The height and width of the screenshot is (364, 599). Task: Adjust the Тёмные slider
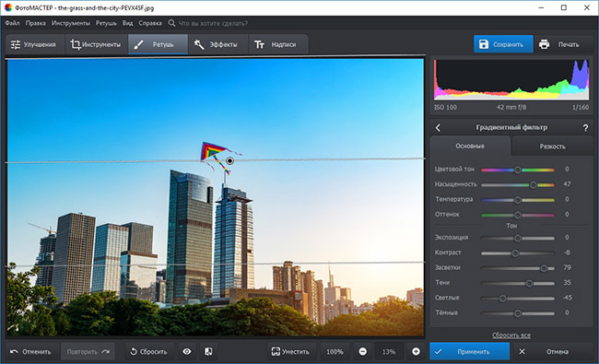518,313
